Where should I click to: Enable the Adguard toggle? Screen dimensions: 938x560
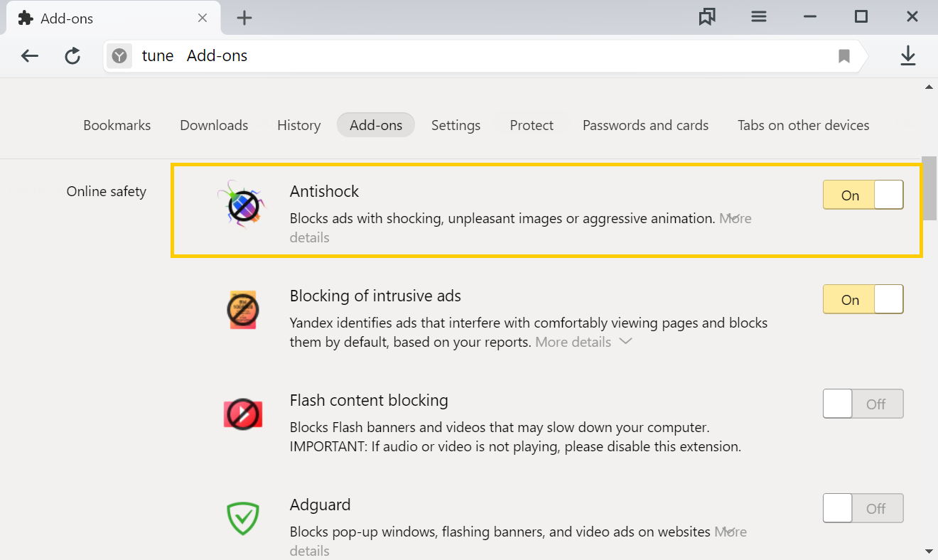click(863, 508)
